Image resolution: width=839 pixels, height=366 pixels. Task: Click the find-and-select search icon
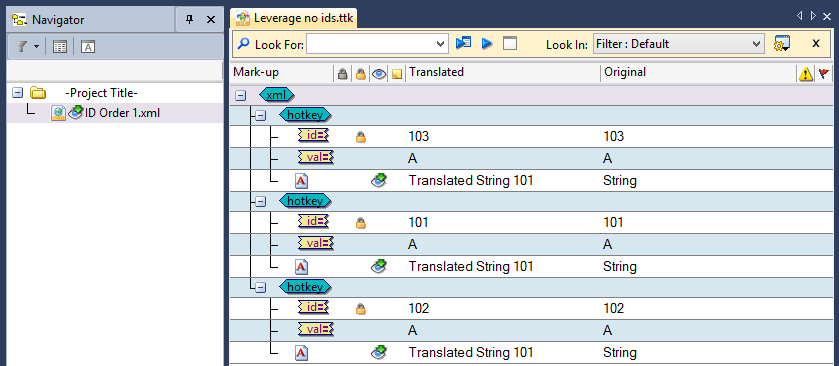(x=463, y=43)
